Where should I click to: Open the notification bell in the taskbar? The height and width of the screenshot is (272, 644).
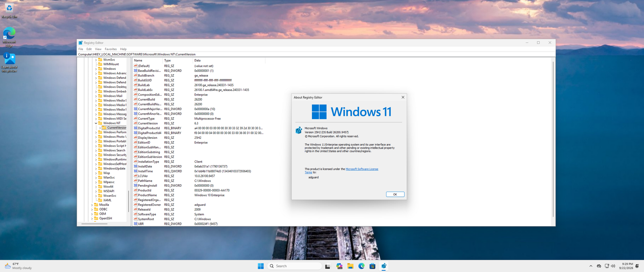(637, 266)
